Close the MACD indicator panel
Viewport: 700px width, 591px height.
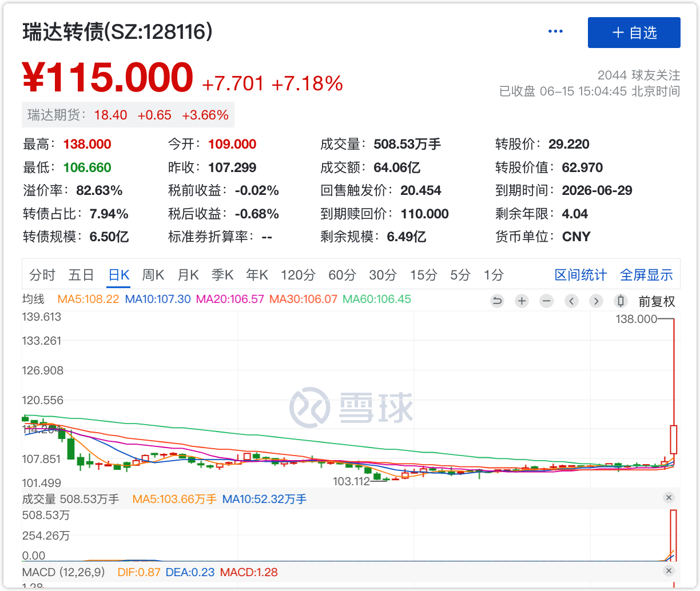click(x=669, y=572)
